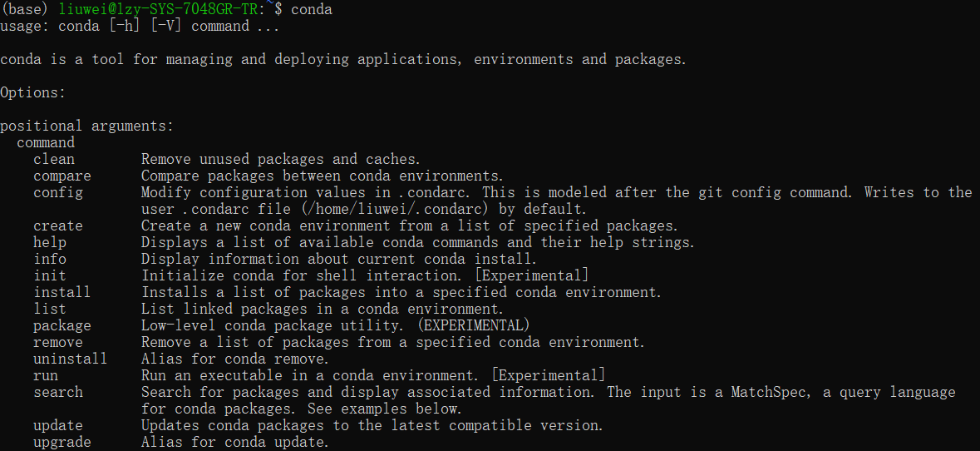Click the 'package' command name
This screenshot has height=451, width=980.
(62, 326)
